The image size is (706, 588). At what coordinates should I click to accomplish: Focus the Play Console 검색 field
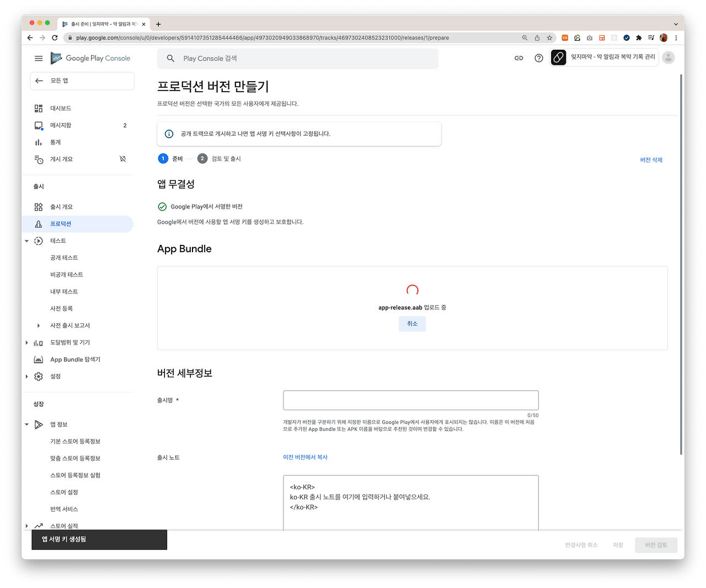click(298, 58)
